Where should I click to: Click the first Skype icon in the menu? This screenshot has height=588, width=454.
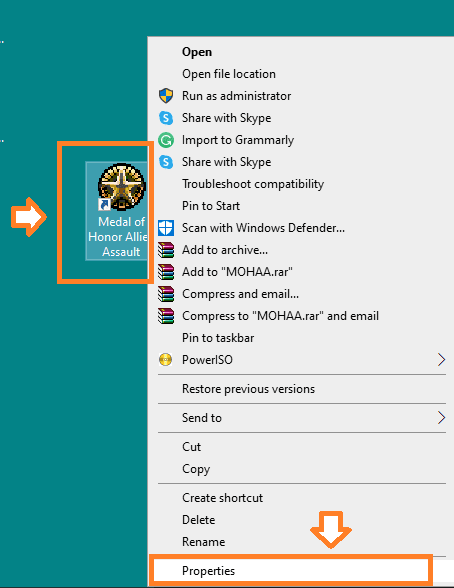(166, 118)
